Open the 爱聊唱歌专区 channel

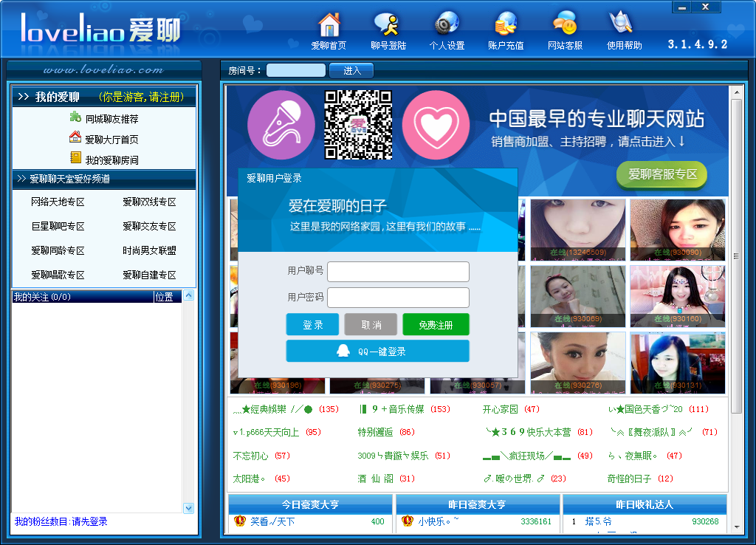pos(58,275)
